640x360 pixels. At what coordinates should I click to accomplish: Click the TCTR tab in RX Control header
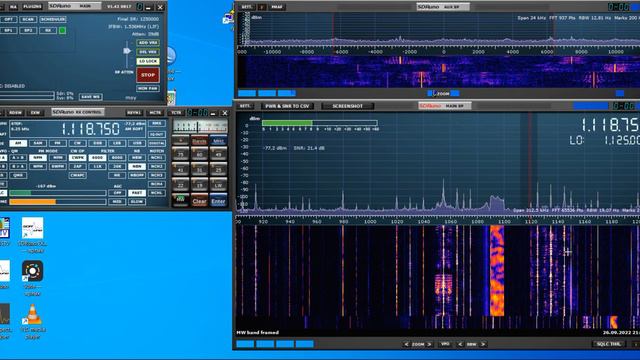(x=176, y=113)
